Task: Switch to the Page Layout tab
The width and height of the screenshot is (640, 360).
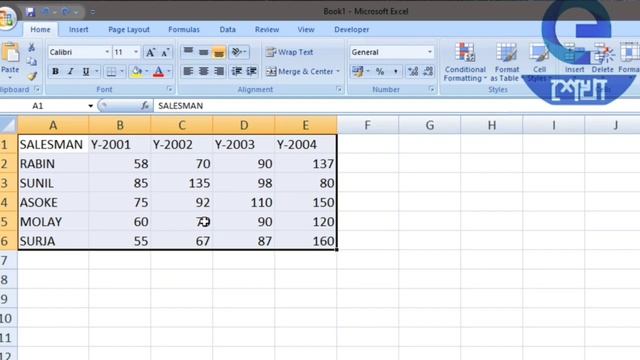Action: (129, 29)
